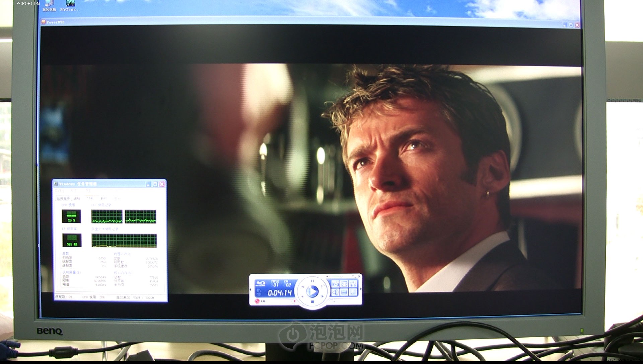Screen dimensions: 643x364
Task: Click the 0:04:14 elapsed time display
Action: click(x=280, y=293)
